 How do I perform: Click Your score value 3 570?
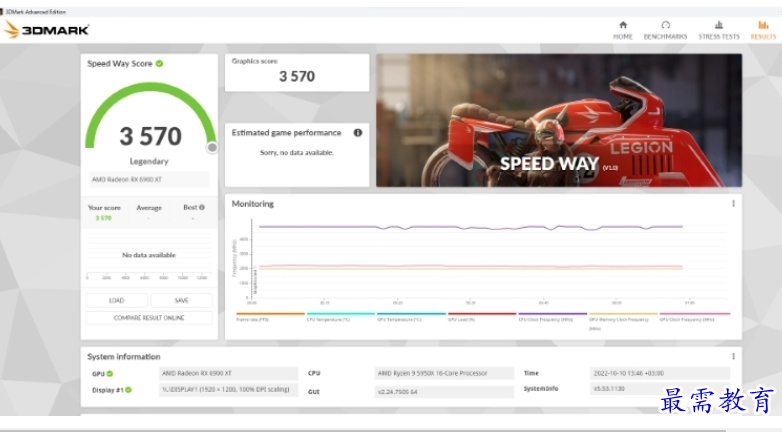click(103, 218)
